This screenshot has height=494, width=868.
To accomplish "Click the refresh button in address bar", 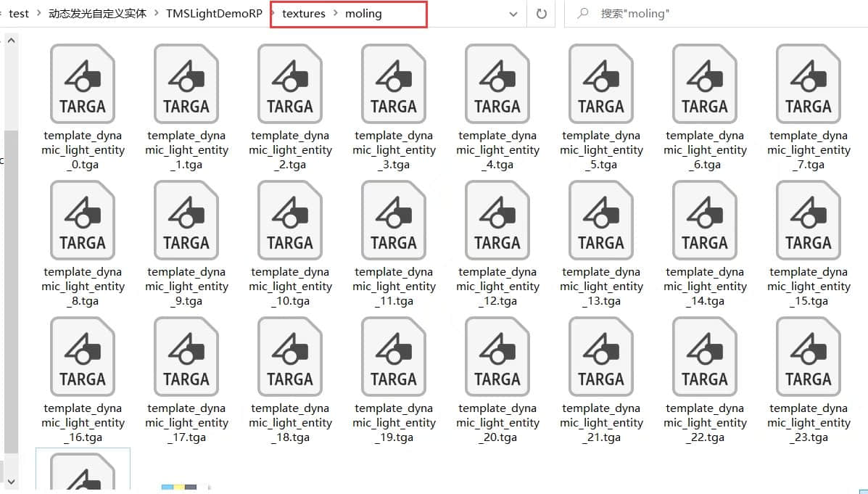I will (542, 14).
